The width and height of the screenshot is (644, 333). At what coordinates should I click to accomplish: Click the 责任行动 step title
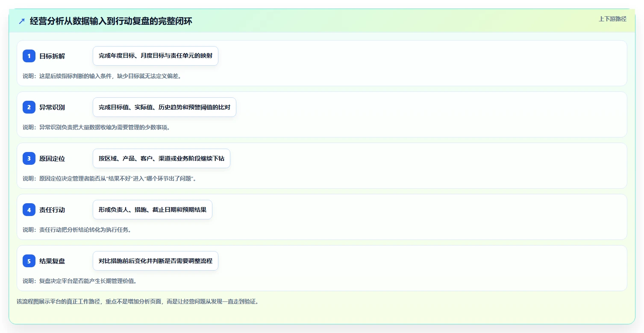52,210
